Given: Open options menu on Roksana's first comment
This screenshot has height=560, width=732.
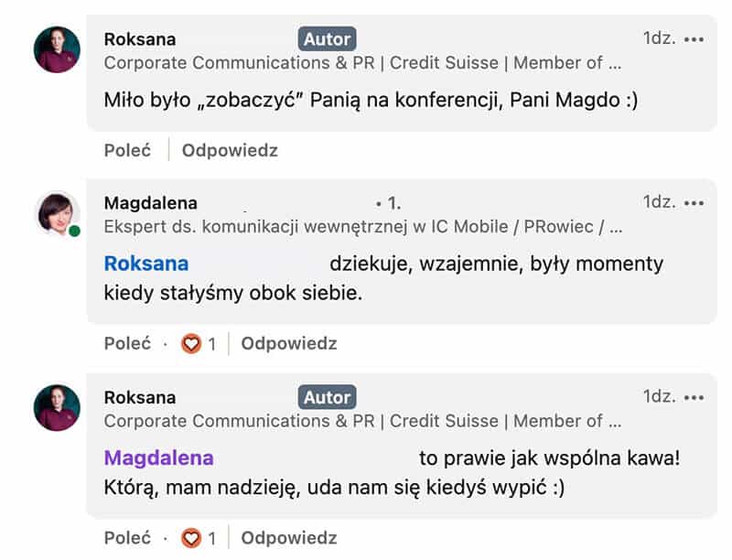Looking at the screenshot, I should 694,39.
